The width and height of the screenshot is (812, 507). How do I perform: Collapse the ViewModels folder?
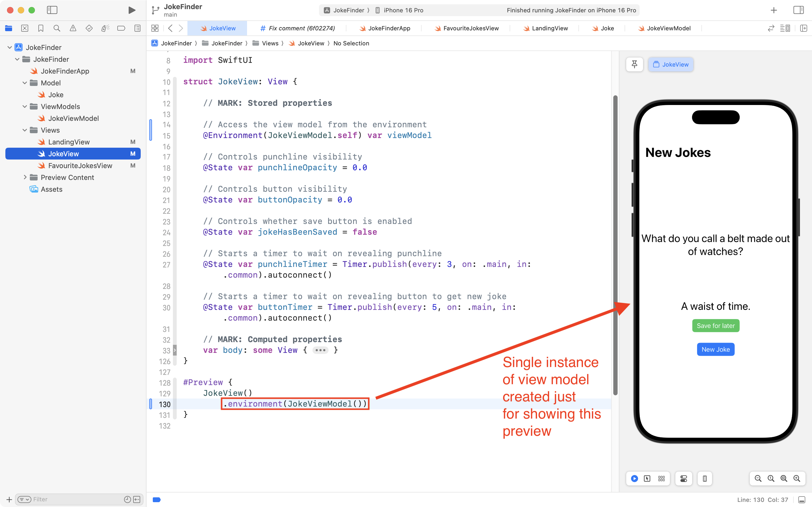tap(24, 107)
